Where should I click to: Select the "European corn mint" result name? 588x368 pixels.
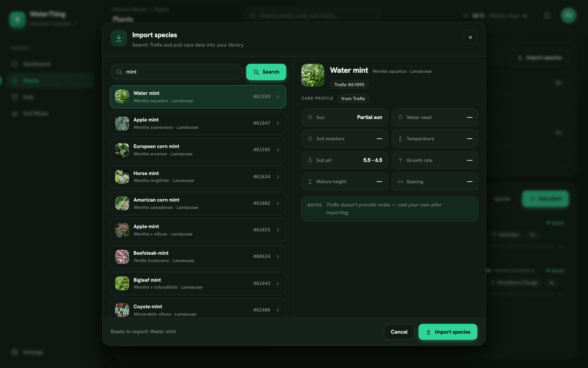pyautogui.click(x=156, y=146)
